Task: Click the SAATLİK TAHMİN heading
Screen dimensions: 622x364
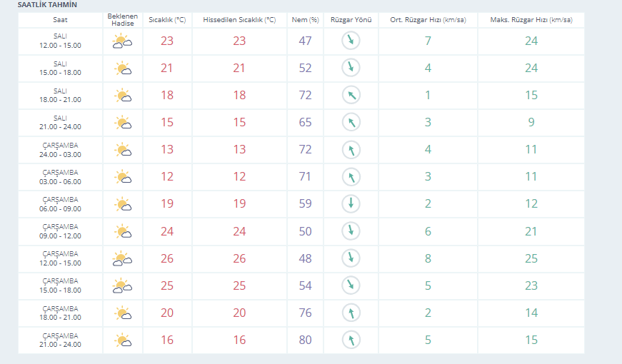Action: [x=47, y=5]
